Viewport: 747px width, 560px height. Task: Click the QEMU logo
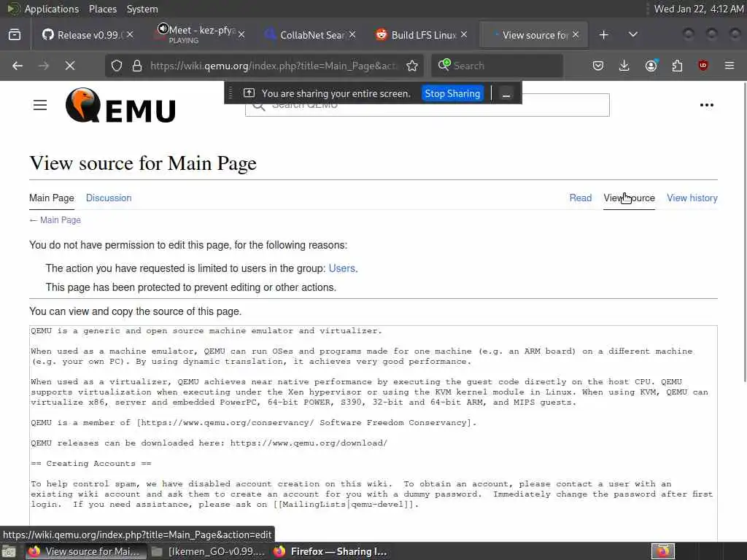pyautogui.click(x=120, y=105)
